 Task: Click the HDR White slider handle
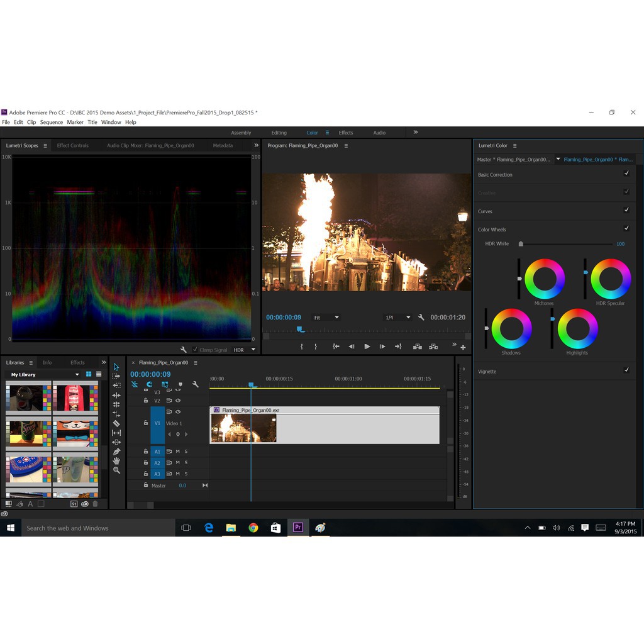click(521, 244)
